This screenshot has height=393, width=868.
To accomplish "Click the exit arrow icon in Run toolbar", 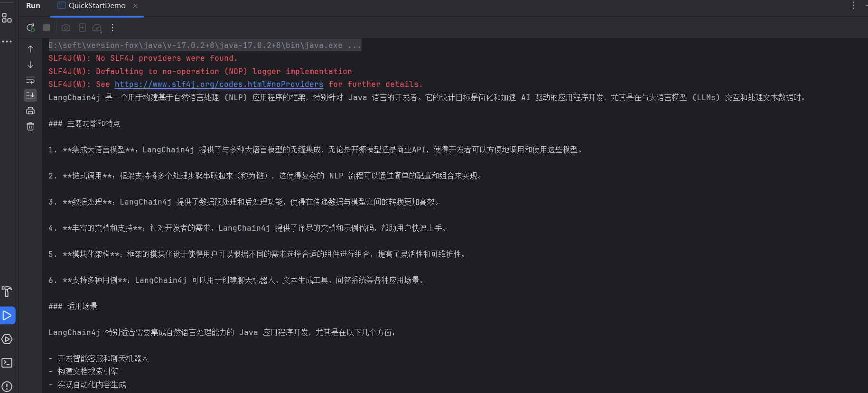I will click(x=82, y=28).
